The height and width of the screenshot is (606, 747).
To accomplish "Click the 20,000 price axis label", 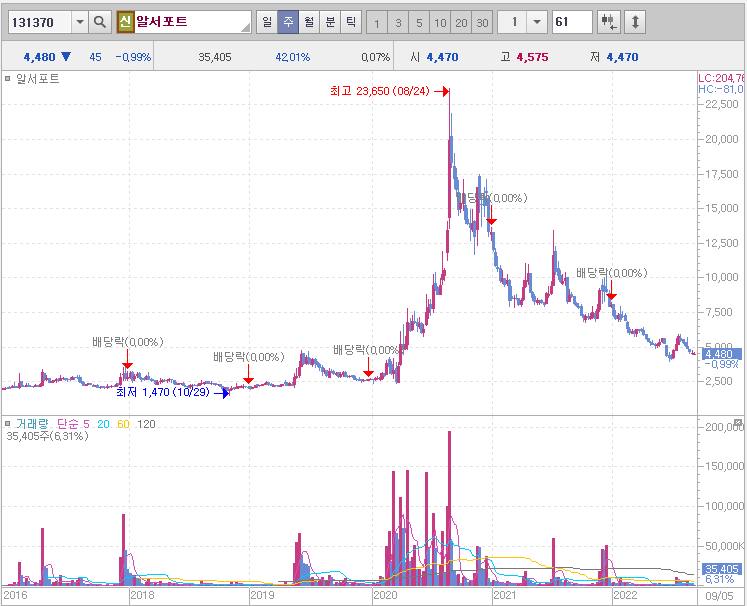I will [x=722, y=139].
